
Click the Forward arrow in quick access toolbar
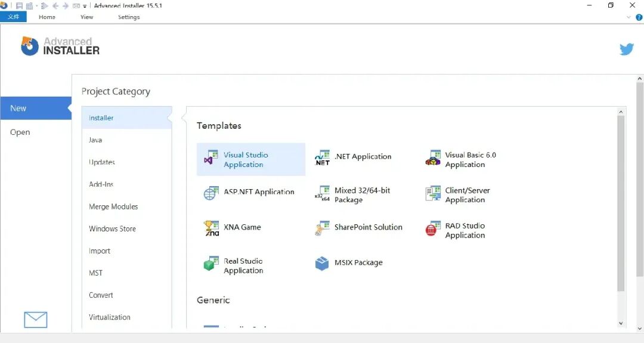click(66, 6)
